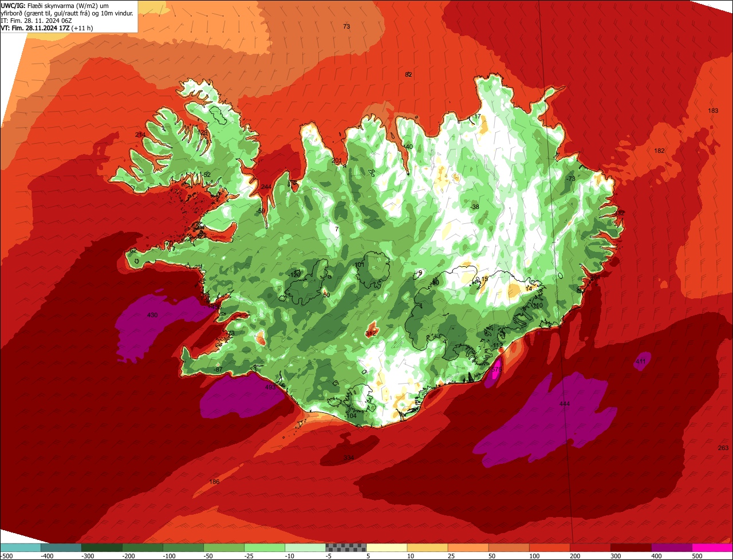Click the map value 263 at right edge
This screenshot has width=733, height=560.
click(723, 448)
